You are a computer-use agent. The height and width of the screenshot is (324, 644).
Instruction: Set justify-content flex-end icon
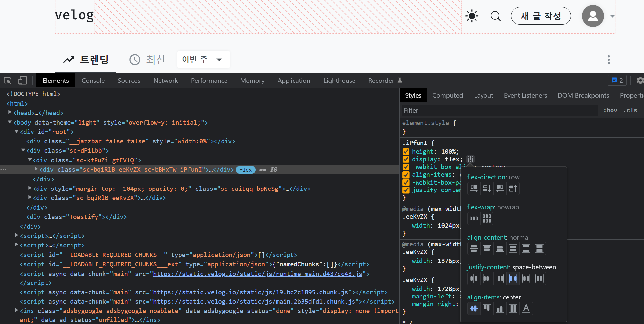500,279
